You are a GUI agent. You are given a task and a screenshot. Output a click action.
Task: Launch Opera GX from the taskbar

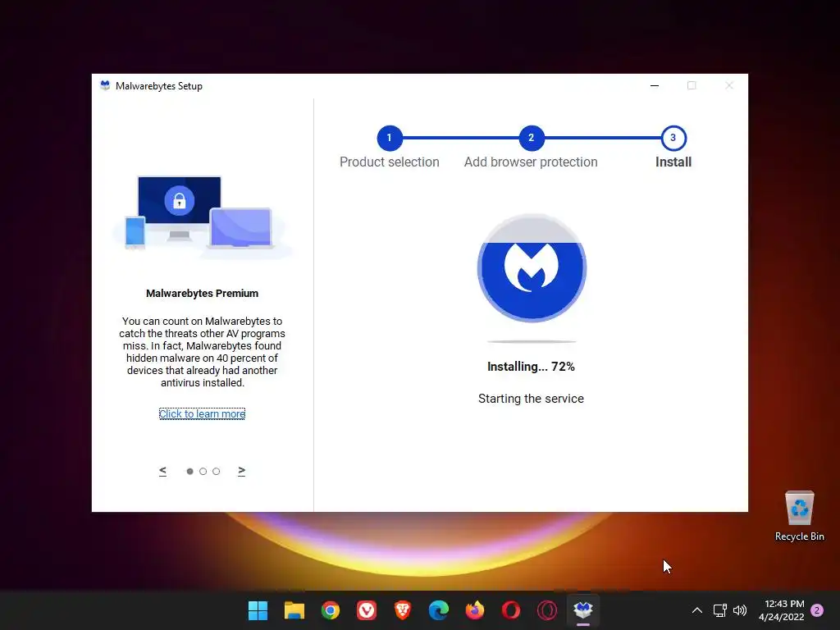pos(547,610)
